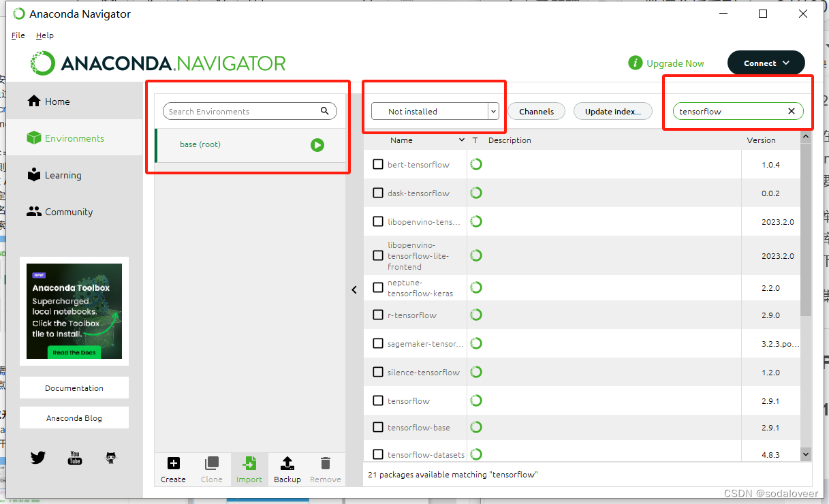Click the Anaconda Navigator logo
The height and width of the screenshot is (504, 829).
pos(158,63)
